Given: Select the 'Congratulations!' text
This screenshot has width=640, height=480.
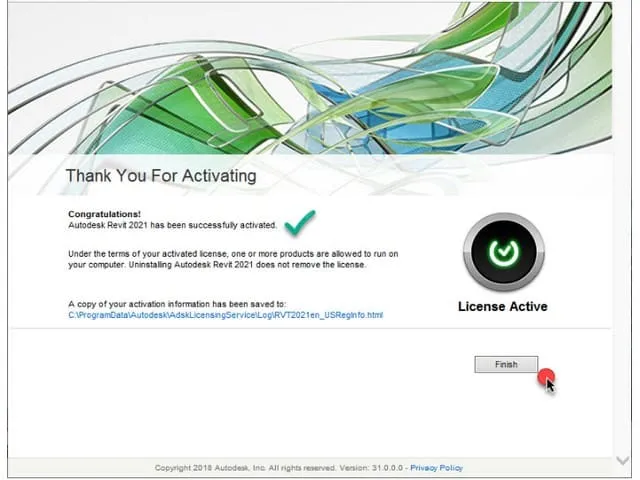Looking at the screenshot, I should pos(104,214).
